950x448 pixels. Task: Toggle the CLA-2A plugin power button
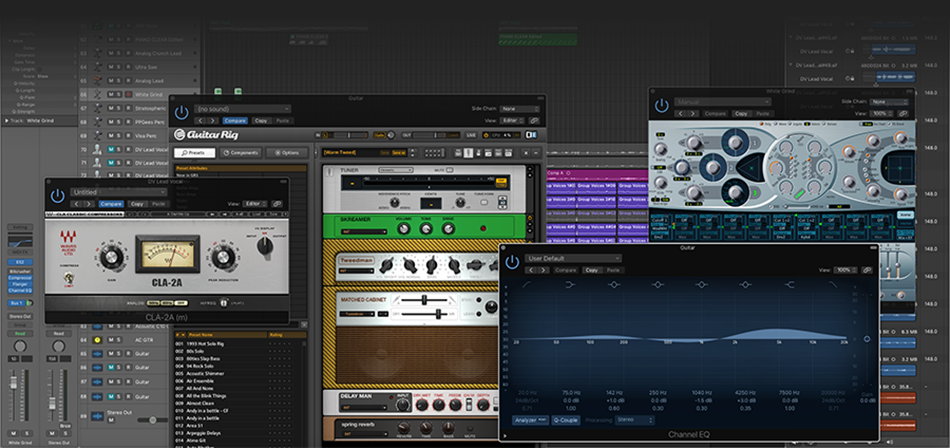pos(57,196)
